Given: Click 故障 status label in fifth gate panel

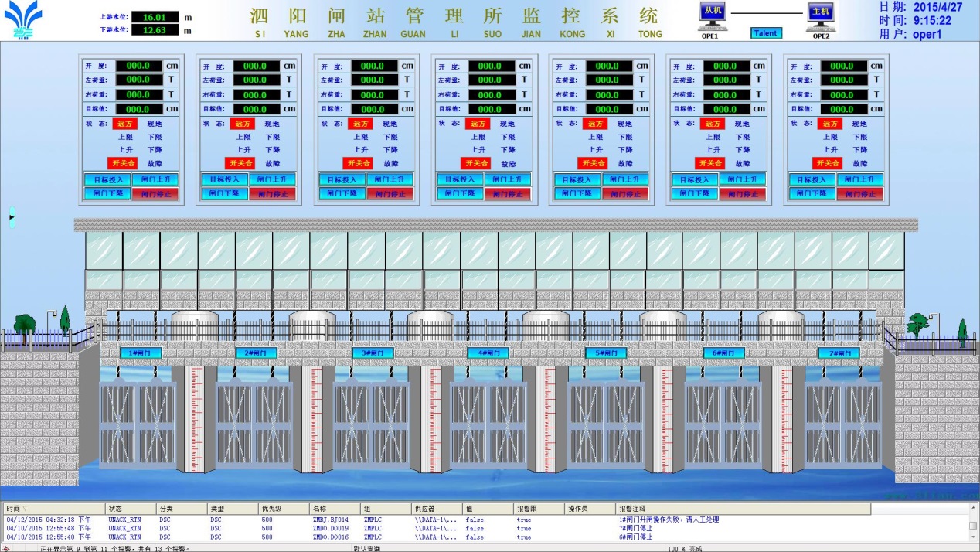Looking at the screenshot, I should click(625, 163).
